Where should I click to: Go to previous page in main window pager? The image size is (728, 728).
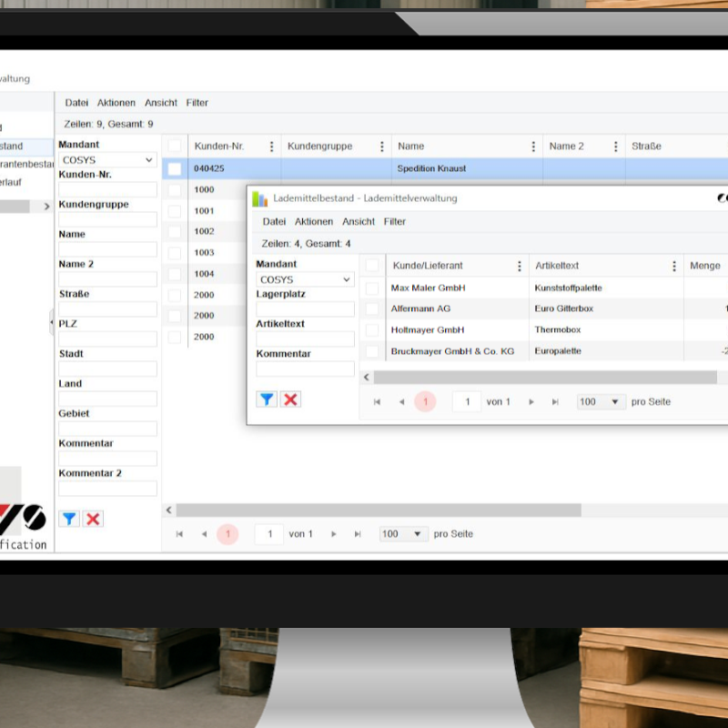(x=204, y=534)
